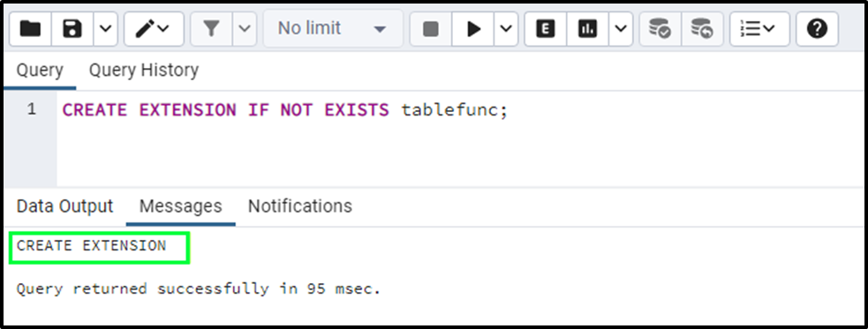Open the macros list dropdown
The width and height of the screenshot is (868, 329).
(759, 29)
